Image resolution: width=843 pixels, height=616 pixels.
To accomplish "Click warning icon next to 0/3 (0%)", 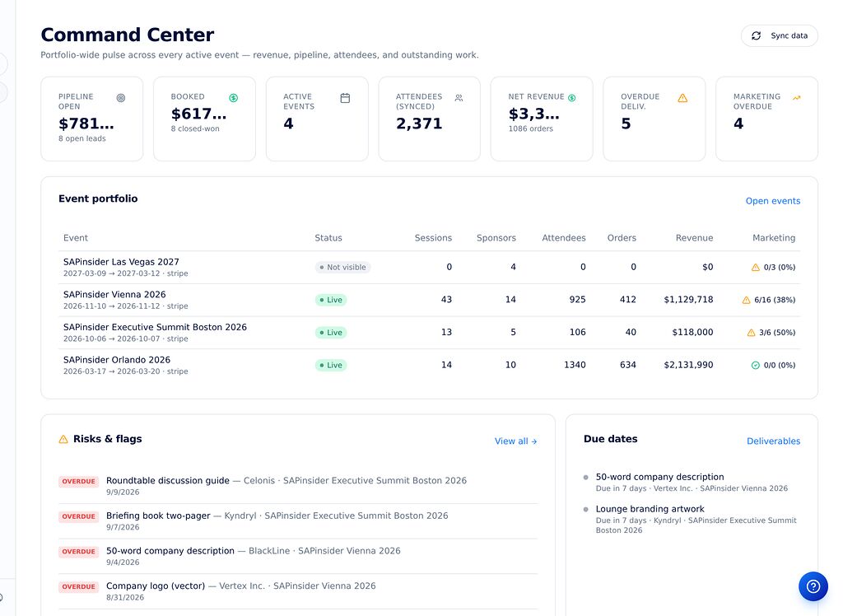I will click(x=756, y=268).
